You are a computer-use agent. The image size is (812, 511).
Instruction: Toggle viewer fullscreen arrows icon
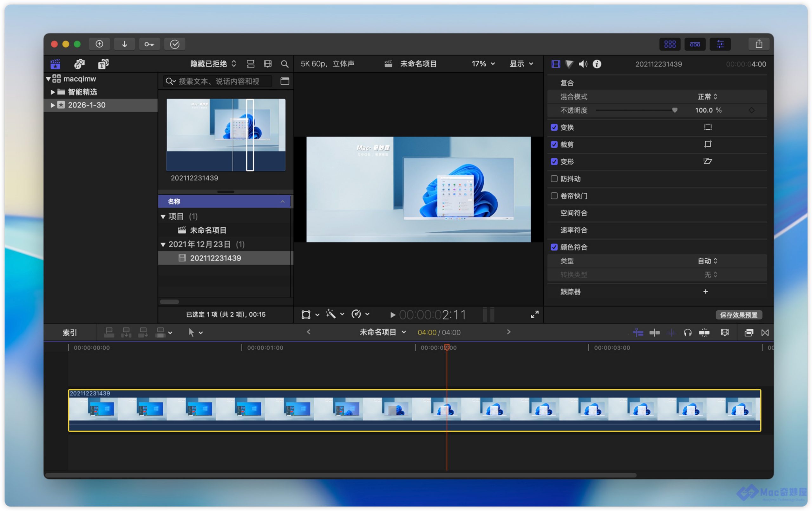click(x=534, y=314)
